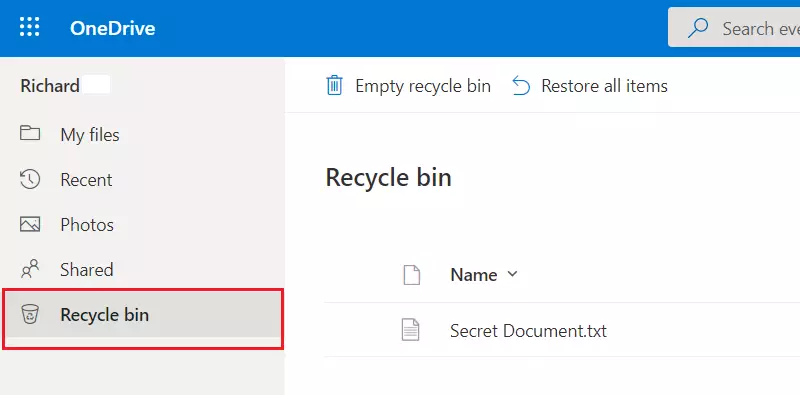Click the Recycle bin sidebar icon
This screenshot has height=395, width=800.
click(x=30, y=314)
